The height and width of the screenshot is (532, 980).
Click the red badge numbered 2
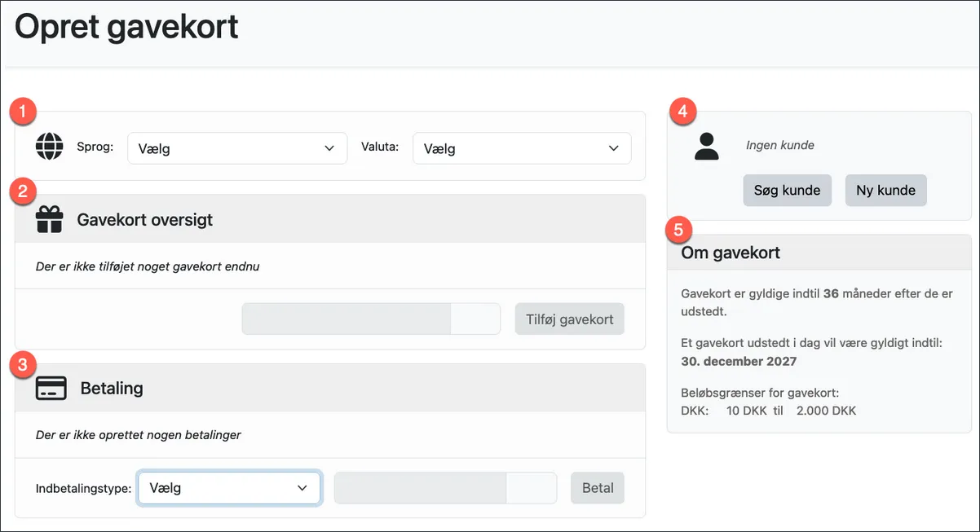pos(22,191)
